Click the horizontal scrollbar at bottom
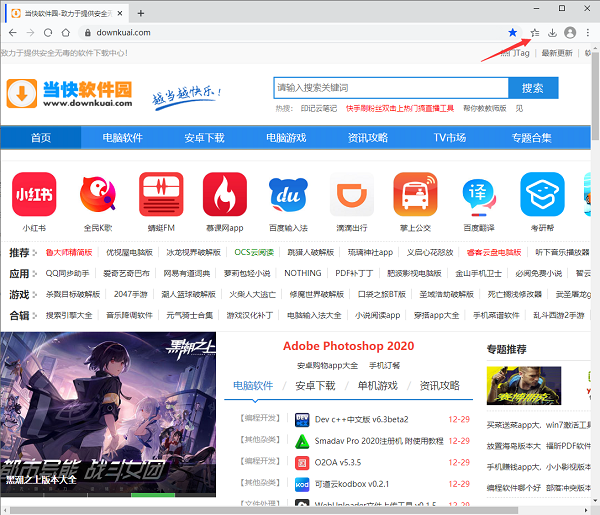Viewport: 600px width, 515px height. (x=264, y=510)
